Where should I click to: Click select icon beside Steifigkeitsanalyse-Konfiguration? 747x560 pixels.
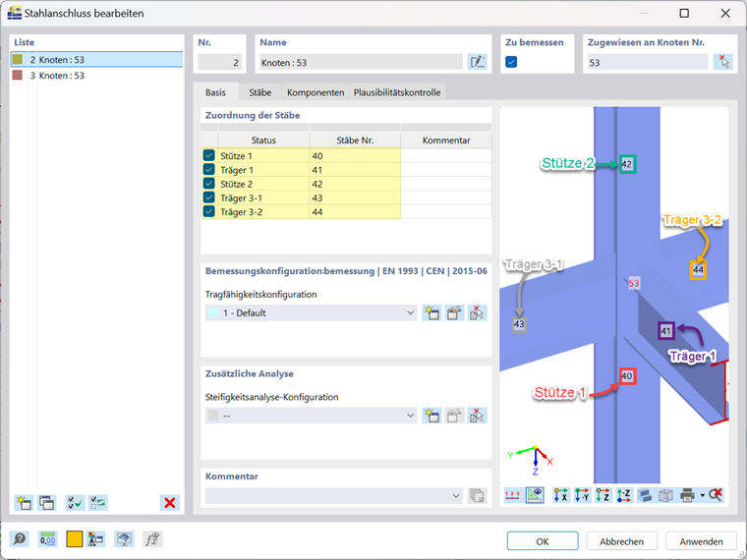(477, 416)
